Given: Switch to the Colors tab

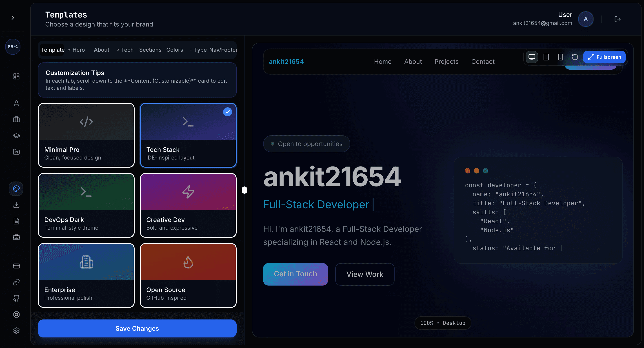Looking at the screenshot, I should point(175,50).
